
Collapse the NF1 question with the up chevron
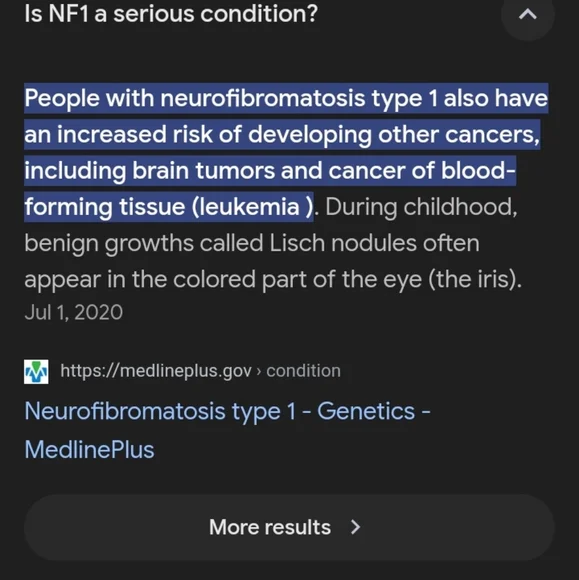coord(528,14)
